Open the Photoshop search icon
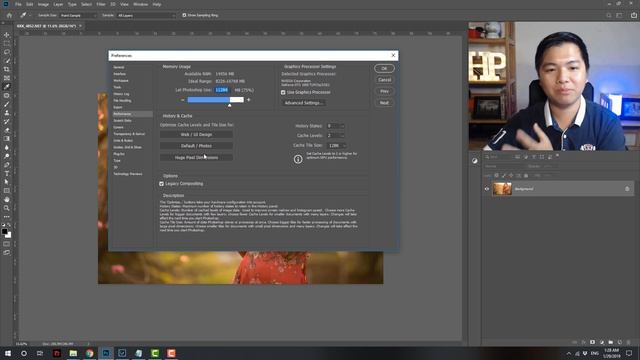 pyautogui.click(x=609, y=15)
